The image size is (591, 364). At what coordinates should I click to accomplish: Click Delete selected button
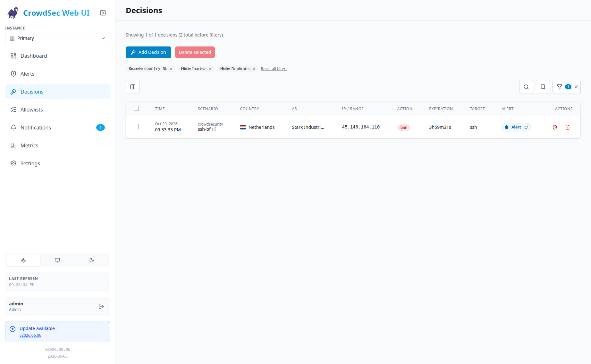195,52
